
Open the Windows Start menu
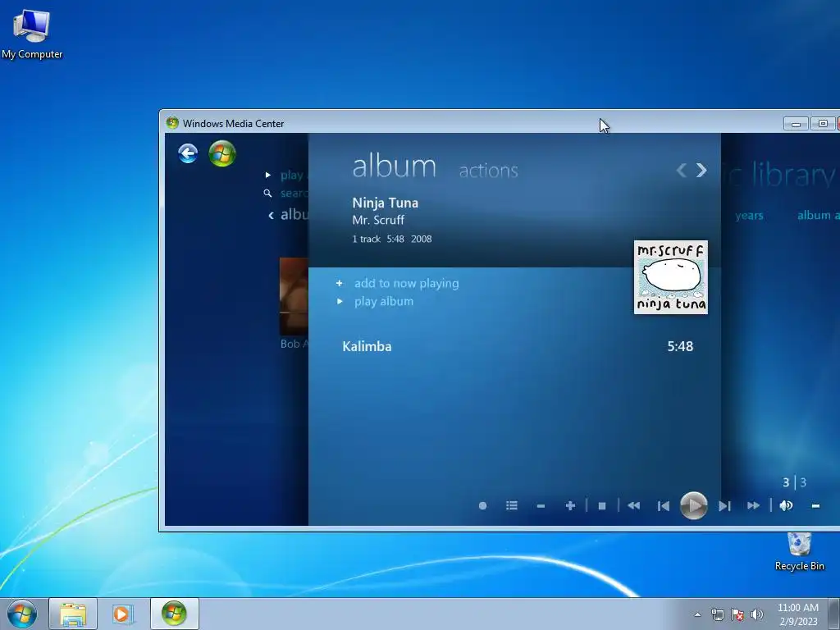click(22, 614)
